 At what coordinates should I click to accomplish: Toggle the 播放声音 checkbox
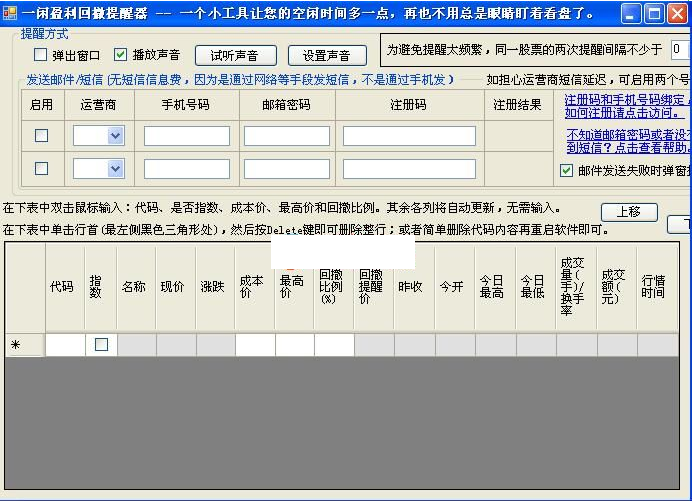point(121,55)
